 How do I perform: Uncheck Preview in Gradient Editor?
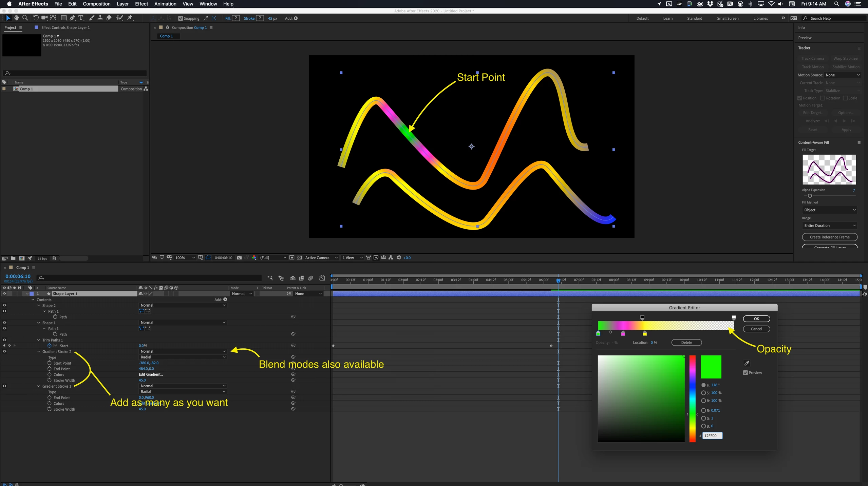click(x=746, y=373)
